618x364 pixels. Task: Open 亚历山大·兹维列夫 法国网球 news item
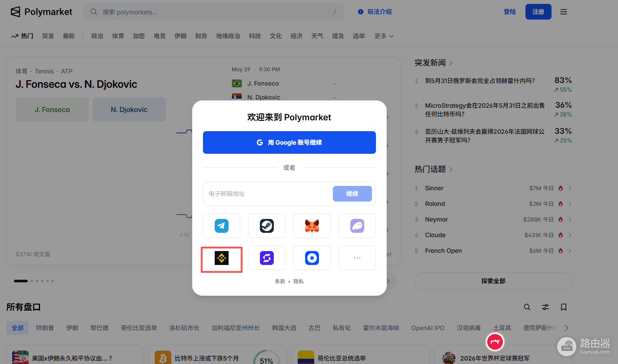485,136
